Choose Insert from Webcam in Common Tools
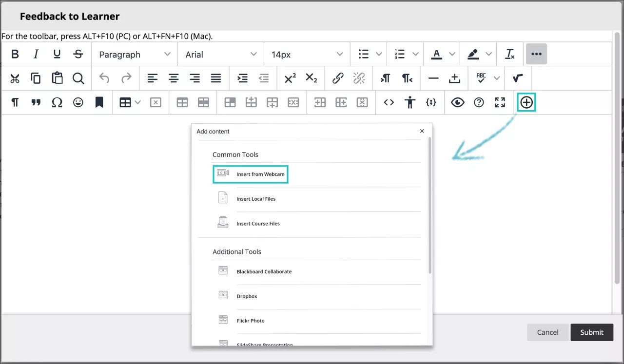Image resolution: width=624 pixels, height=364 pixels. click(251, 174)
